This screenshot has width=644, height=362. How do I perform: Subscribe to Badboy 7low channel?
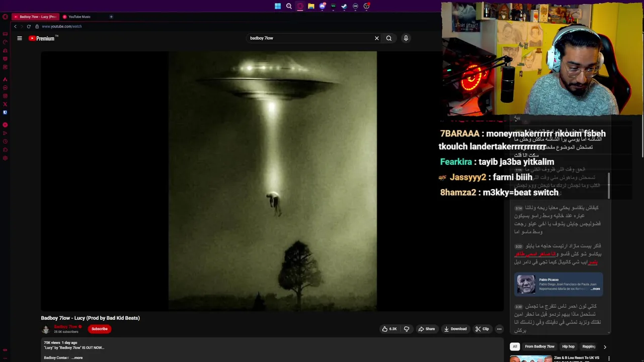point(100,329)
